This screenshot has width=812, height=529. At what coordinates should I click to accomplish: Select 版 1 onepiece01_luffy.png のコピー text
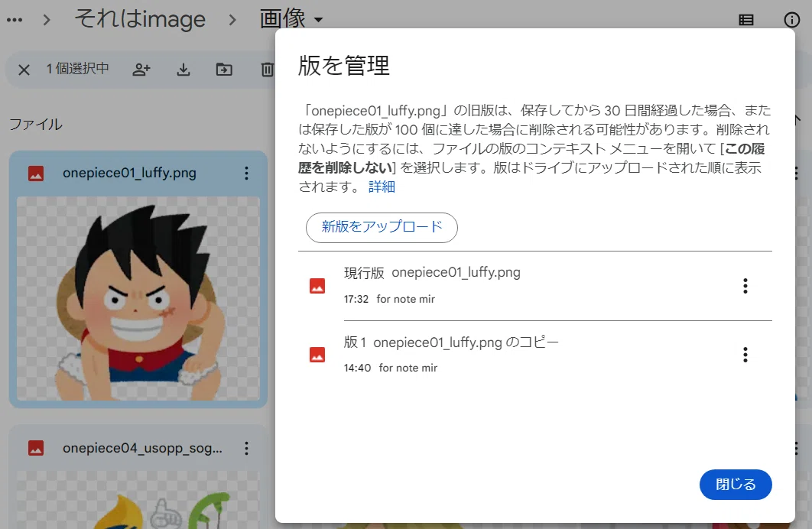pyautogui.click(x=451, y=342)
